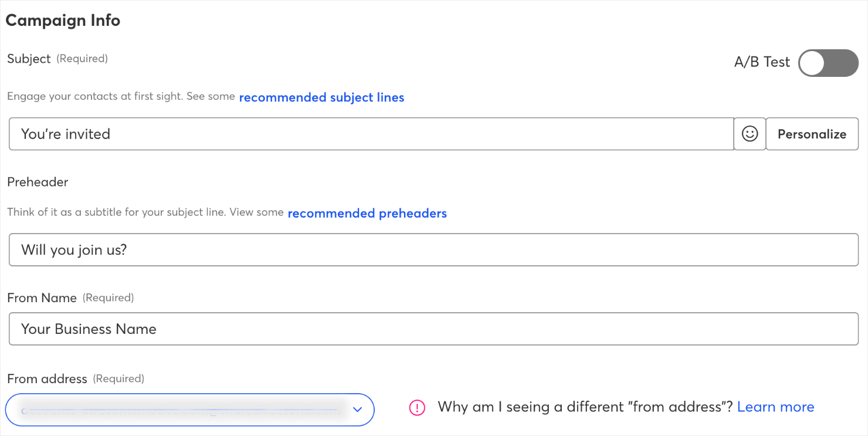Click the "Why am I seeing a different" message
Image resolution: width=868 pixels, height=436 pixels.
coord(585,407)
